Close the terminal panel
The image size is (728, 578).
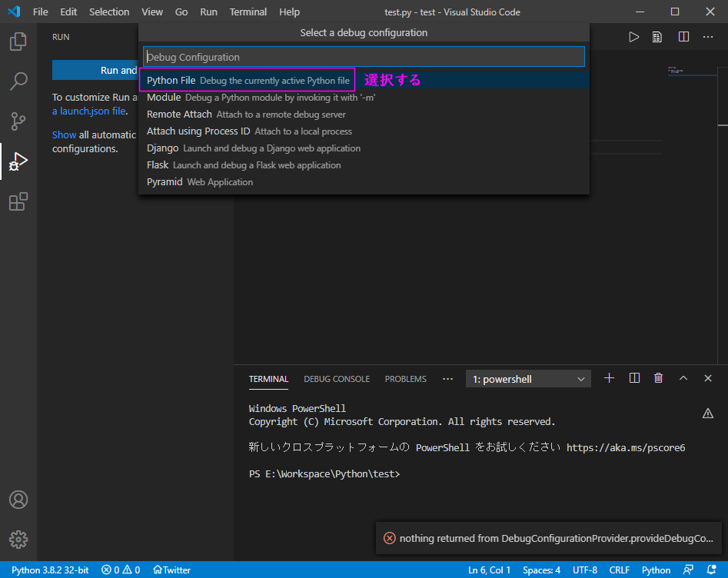708,378
